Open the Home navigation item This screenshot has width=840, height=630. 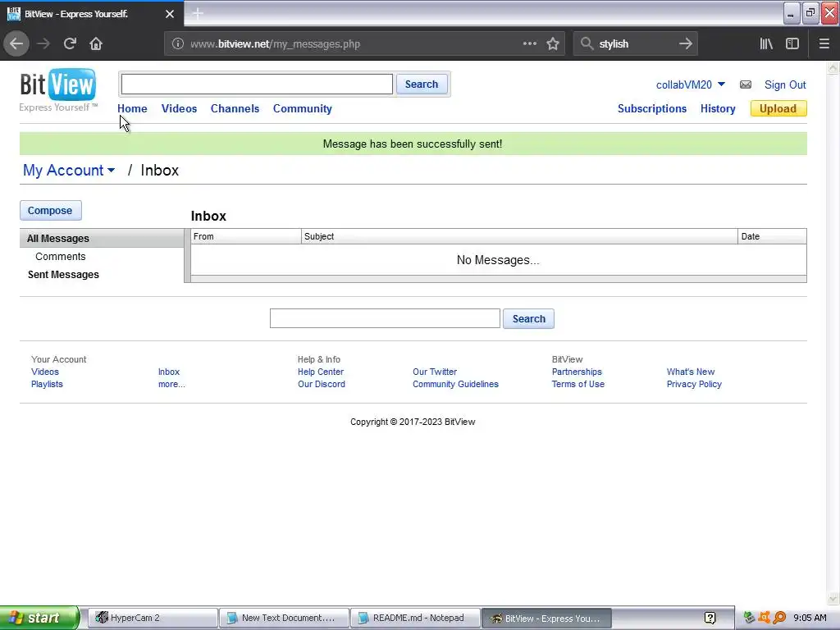tap(132, 108)
